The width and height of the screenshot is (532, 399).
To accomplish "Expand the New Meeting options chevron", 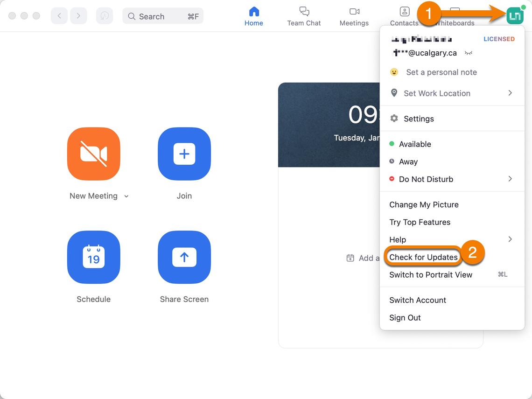I will [126, 196].
